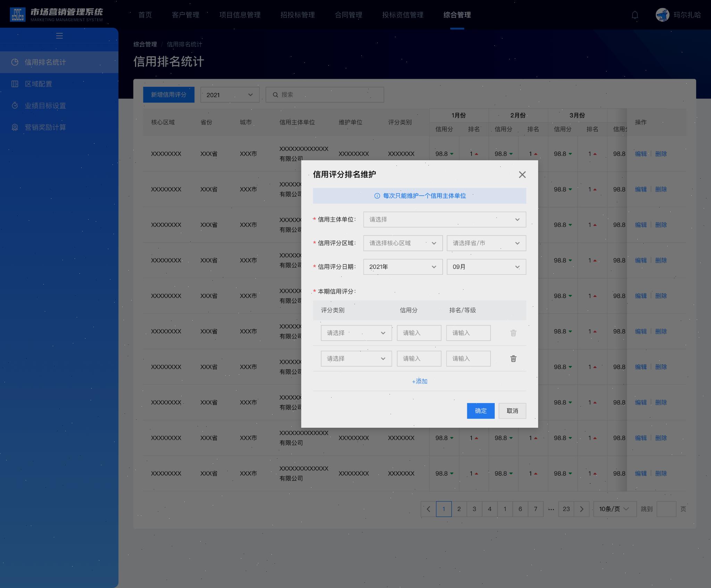
Task: Go to the next page arrow
Action: 582,509
